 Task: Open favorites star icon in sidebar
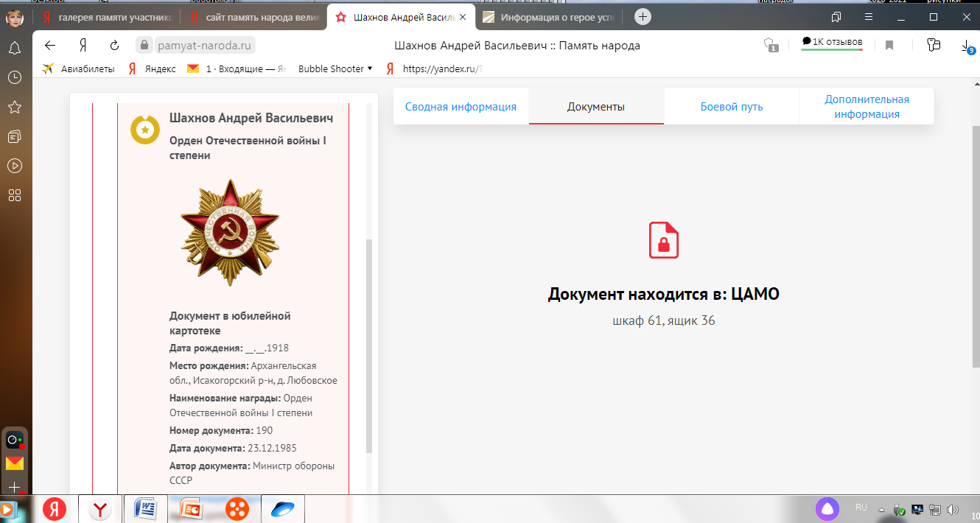pyautogui.click(x=14, y=108)
